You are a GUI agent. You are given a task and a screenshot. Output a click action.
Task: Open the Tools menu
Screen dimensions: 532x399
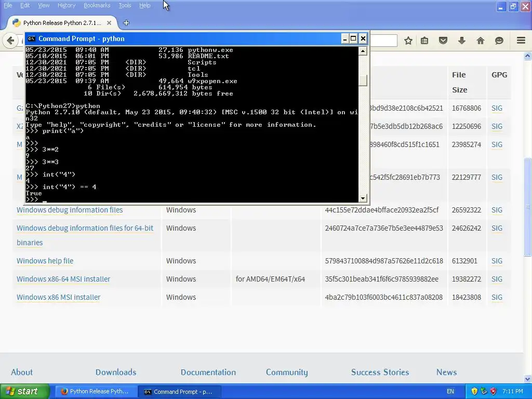125,5
